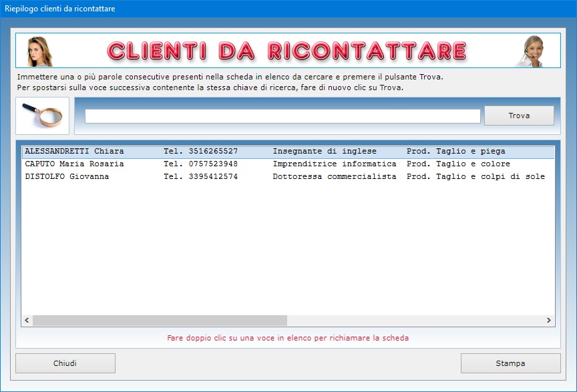Click the text 'Insegnante di inglese'

[x=325, y=152]
